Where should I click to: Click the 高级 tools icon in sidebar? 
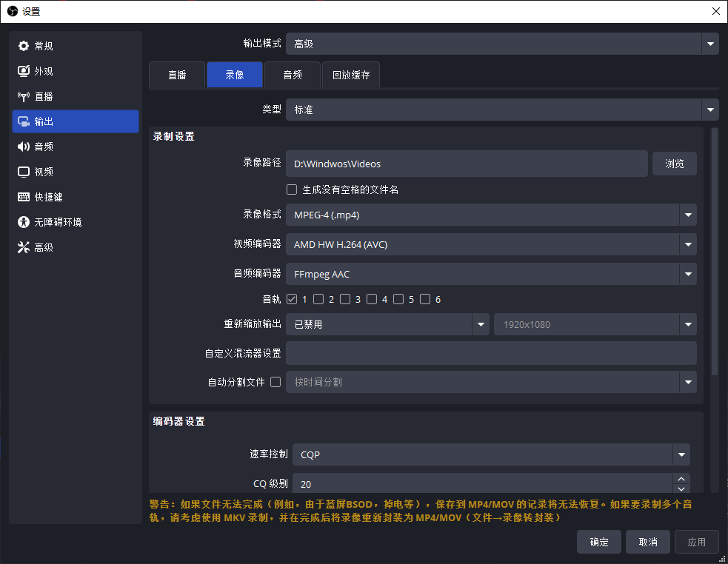24,247
